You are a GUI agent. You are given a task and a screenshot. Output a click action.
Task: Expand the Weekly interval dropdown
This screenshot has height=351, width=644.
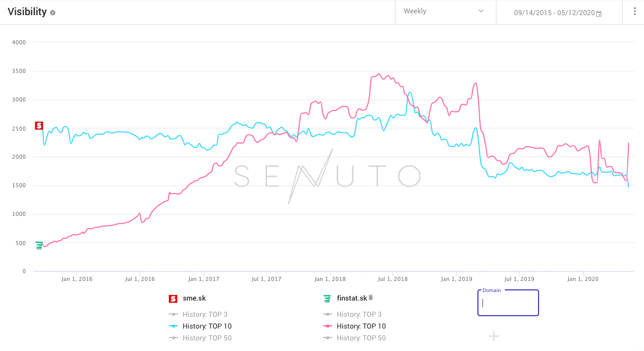[x=444, y=12]
